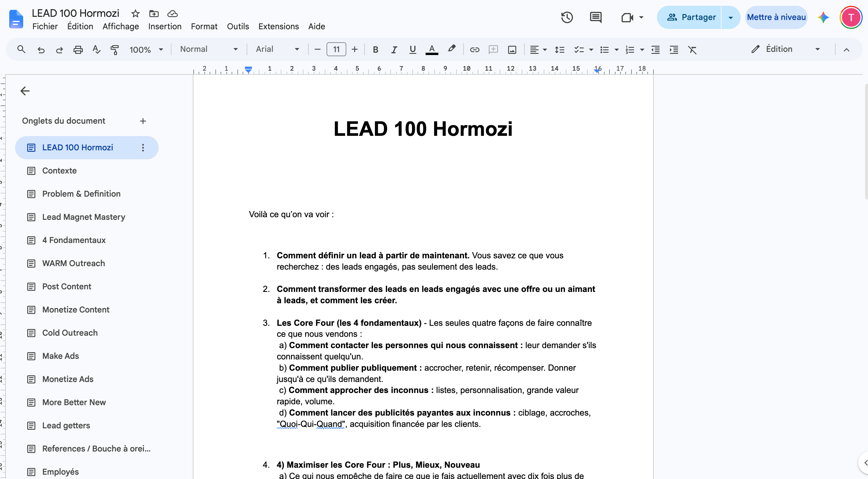This screenshot has height=479, width=868.
Task: Add a comment from the toolbar
Action: (493, 50)
